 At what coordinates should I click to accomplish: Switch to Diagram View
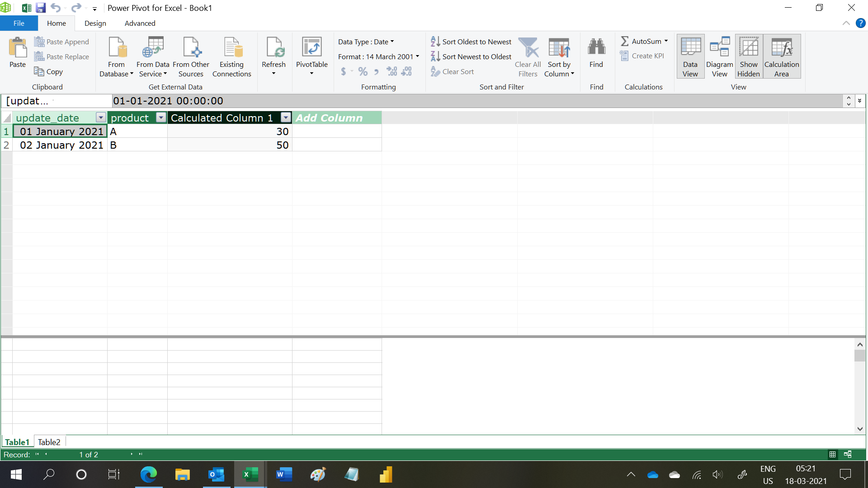[719, 57]
